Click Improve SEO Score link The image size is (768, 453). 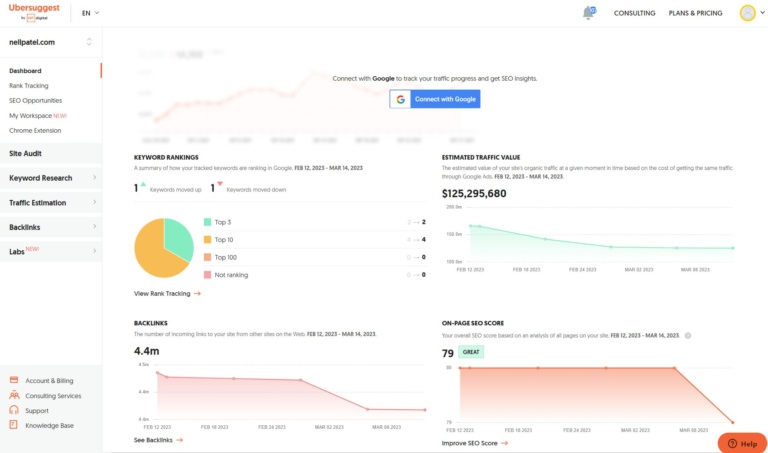click(474, 443)
